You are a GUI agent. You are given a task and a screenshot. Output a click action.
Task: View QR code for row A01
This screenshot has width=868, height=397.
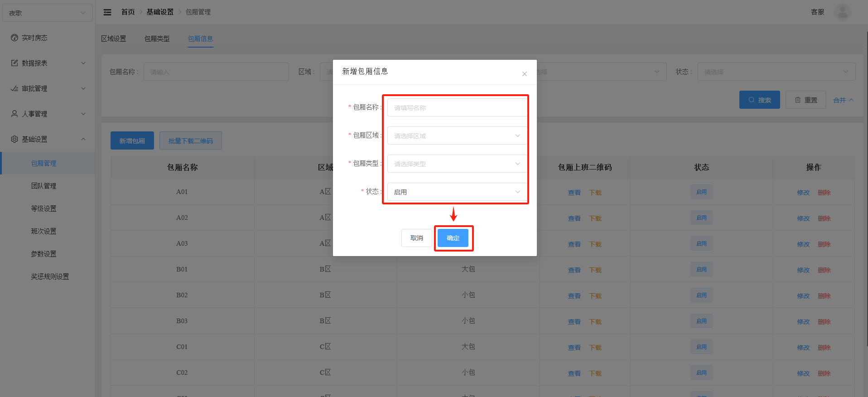tap(574, 193)
